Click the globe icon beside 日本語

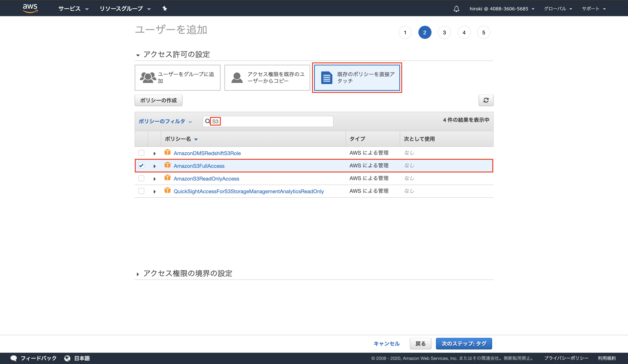click(67, 358)
